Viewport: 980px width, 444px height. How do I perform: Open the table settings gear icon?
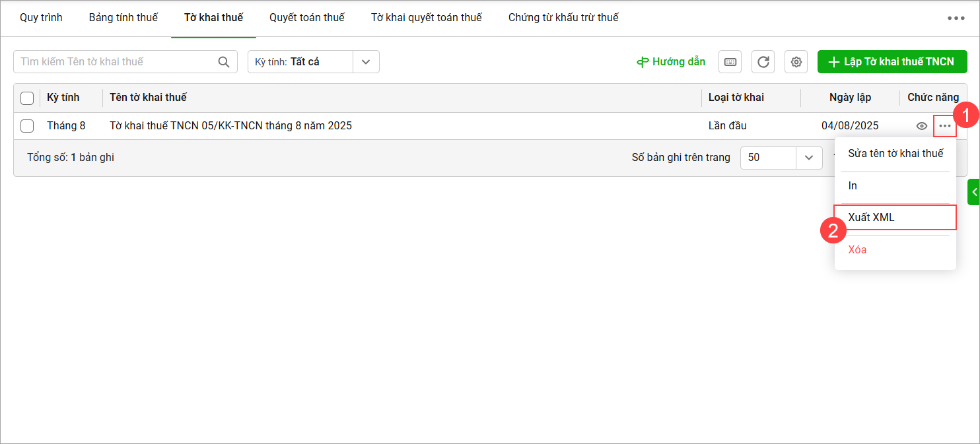click(x=796, y=62)
